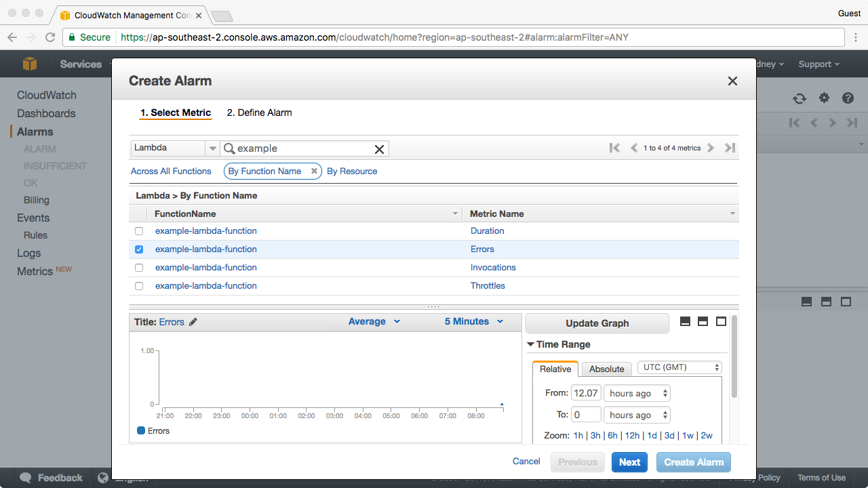This screenshot has width=868, height=488.
Task: Click the Create Alarm button
Action: [694, 462]
